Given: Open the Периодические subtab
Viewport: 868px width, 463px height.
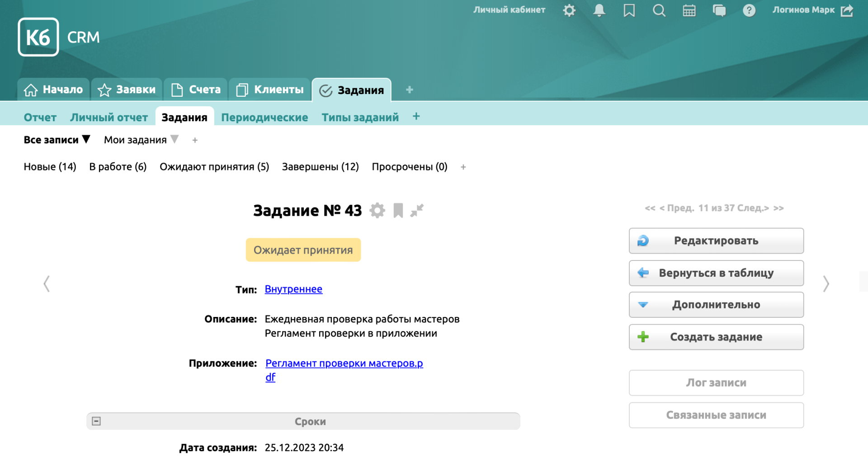Looking at the screenshot, I should (264, 118).
